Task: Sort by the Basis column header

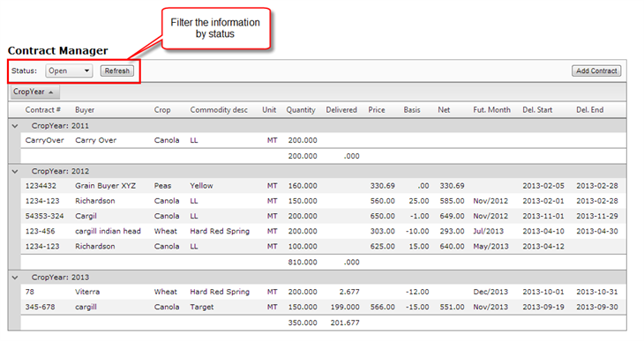Action: [412, 110]
